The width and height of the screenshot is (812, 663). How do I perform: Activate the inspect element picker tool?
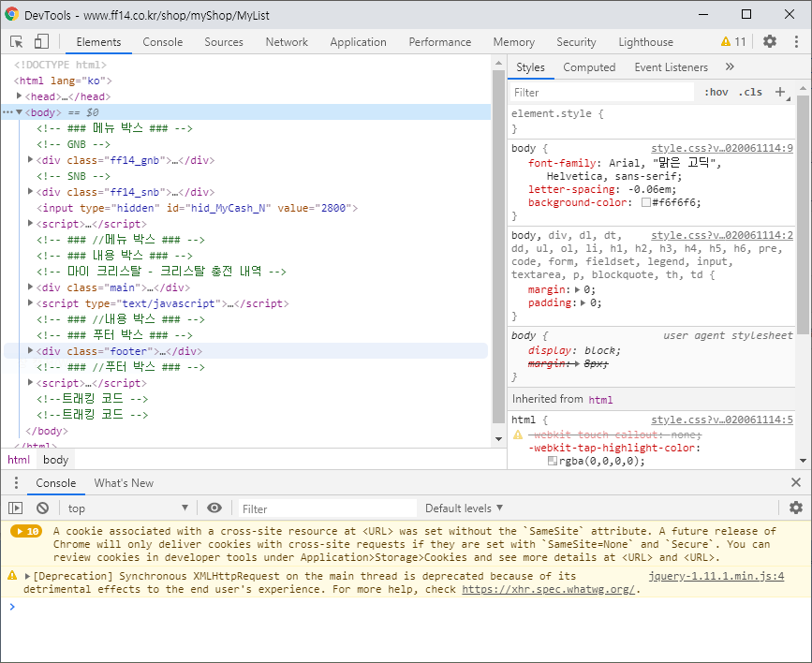pyautogui.click(x=17, y=42)
